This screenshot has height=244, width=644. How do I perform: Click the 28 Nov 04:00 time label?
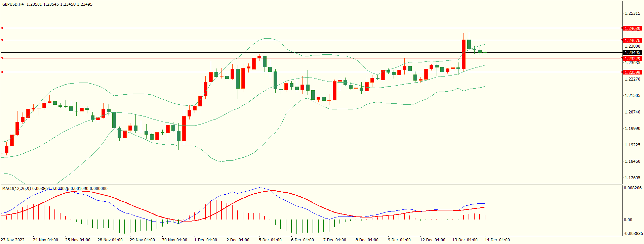(110, 240)
